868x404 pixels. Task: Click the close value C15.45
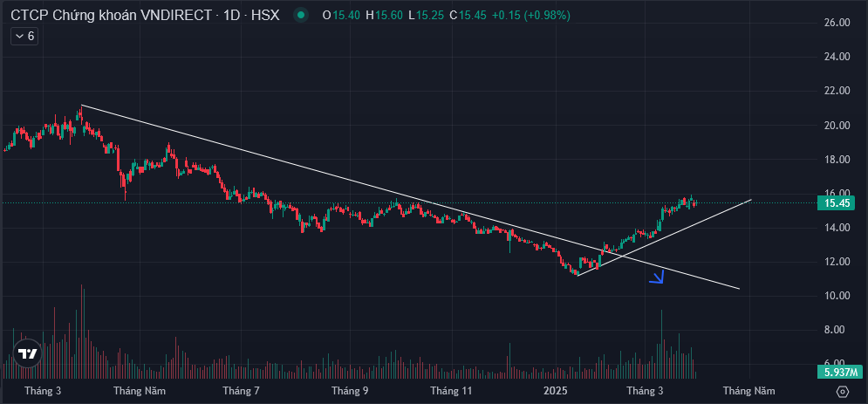click(469, 15)
